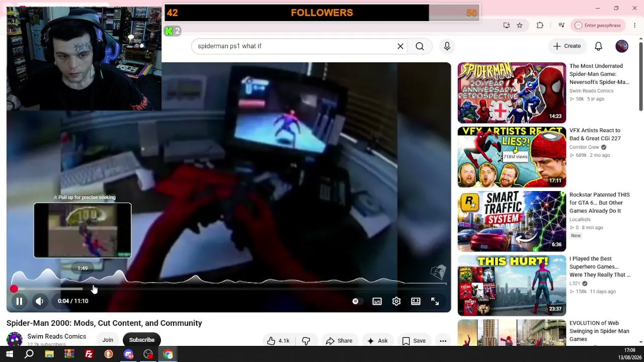Go to the Corridor Crew channel
This screenshot has height=362, width=644.
click(584, 147)
